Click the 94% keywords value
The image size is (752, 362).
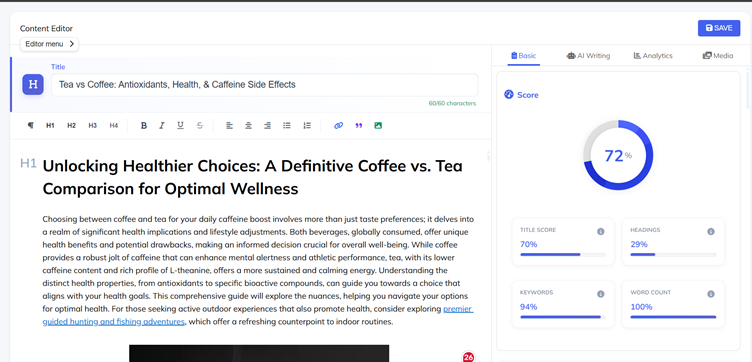click(x=529, y=306)
